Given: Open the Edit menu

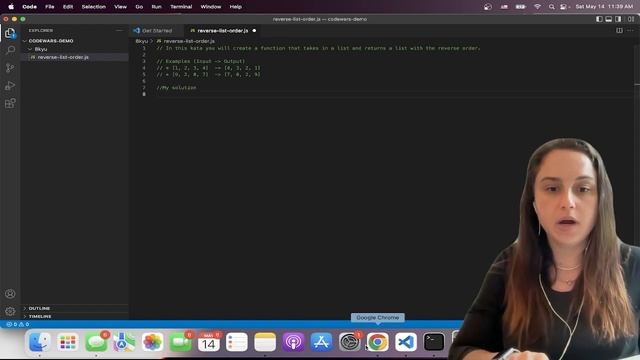Looking at the screenshot, I should (68, 7).
